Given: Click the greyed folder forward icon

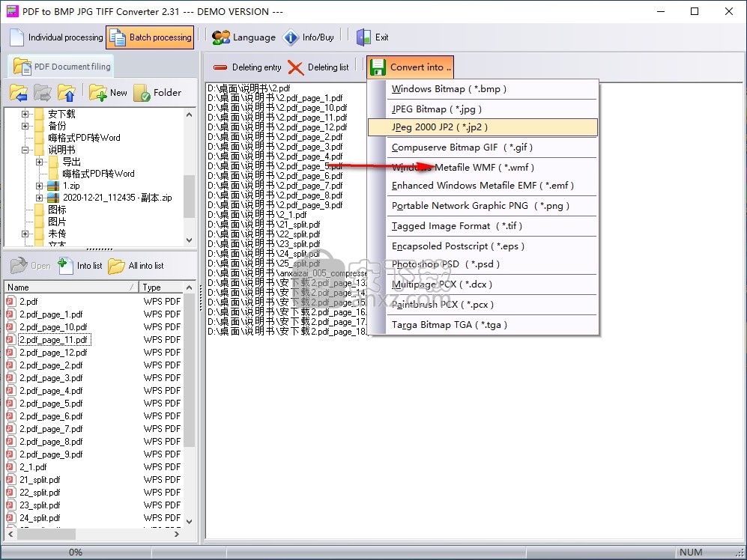Looking at the screenshot, I should click(43, 92).
